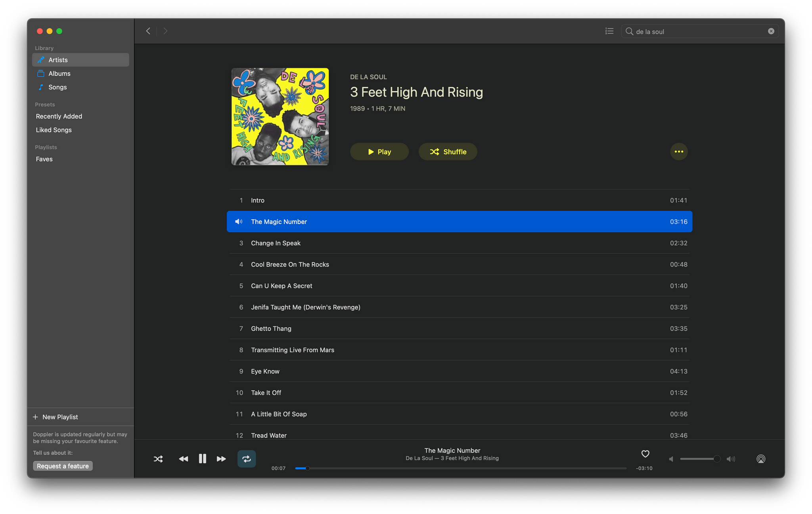Click the AirPlay output icon
Viewport: 812px width, 514px height.
pos(760,459)
